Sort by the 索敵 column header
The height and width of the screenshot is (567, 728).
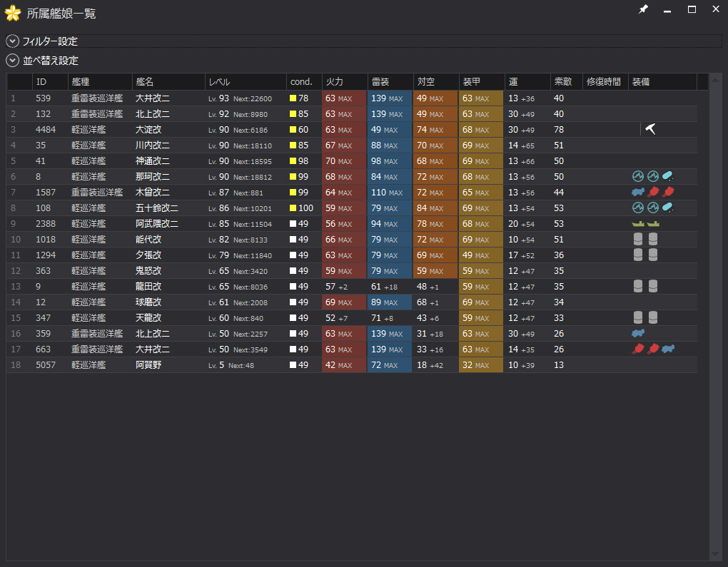567,82
